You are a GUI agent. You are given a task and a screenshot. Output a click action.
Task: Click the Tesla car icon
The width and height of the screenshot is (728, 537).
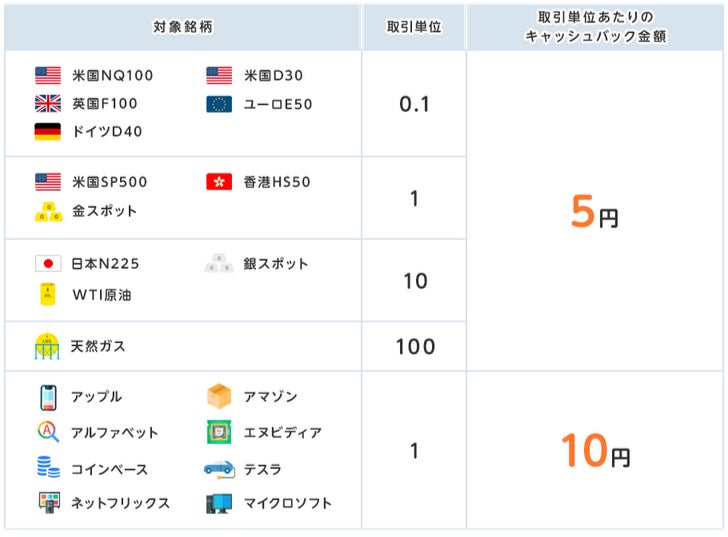coord(219,468)
